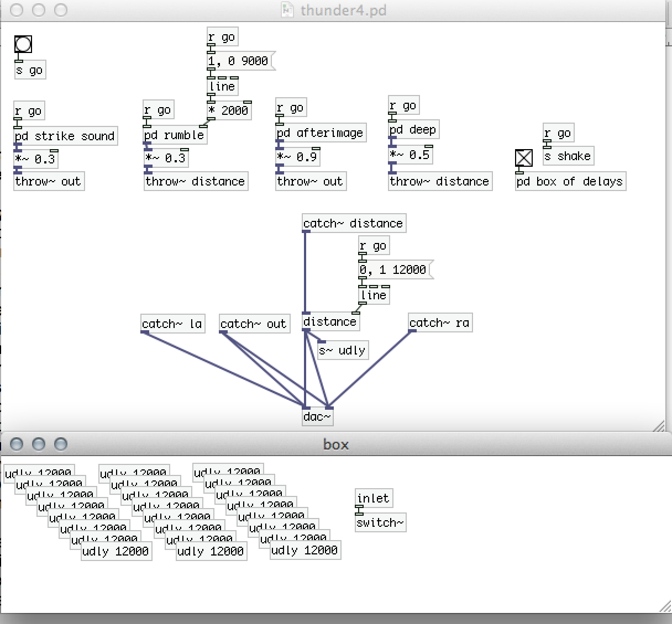Select the 'line' object below '0, 1 12000'
The image size is (672, 624).
374,295
